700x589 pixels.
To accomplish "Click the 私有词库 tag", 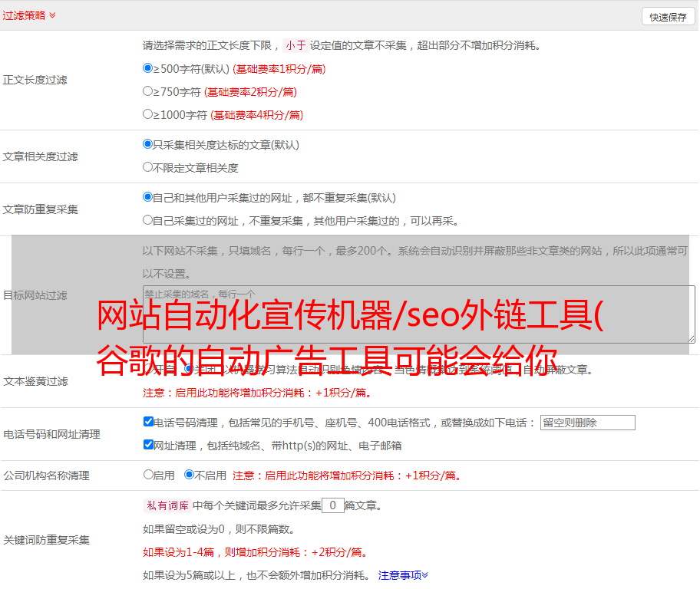I will (x=167, y=505).
